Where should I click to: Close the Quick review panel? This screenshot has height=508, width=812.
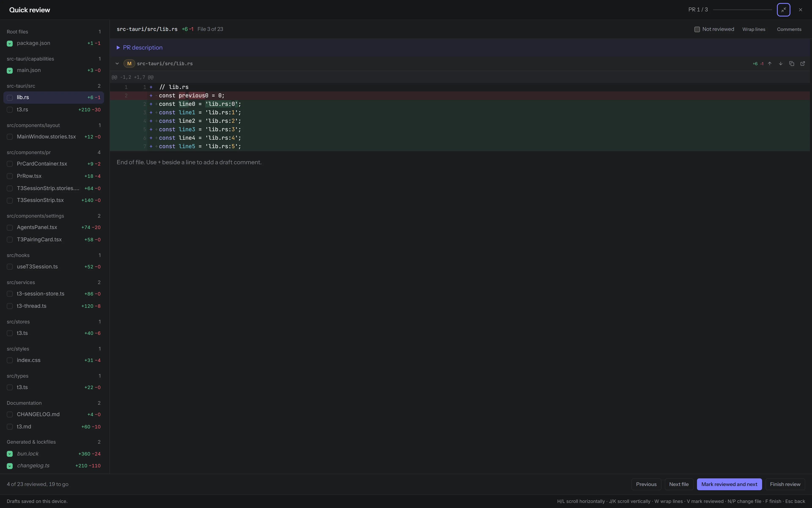click(801, 10)
